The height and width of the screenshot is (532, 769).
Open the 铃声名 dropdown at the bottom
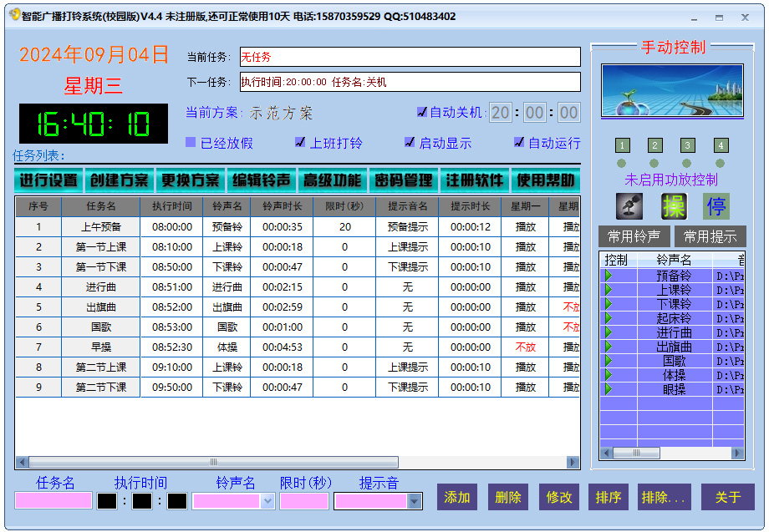(x=267, y=501)
